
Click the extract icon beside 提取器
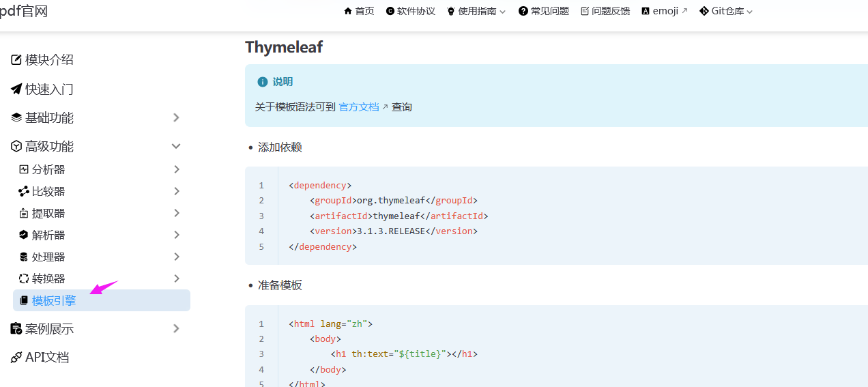24,213
